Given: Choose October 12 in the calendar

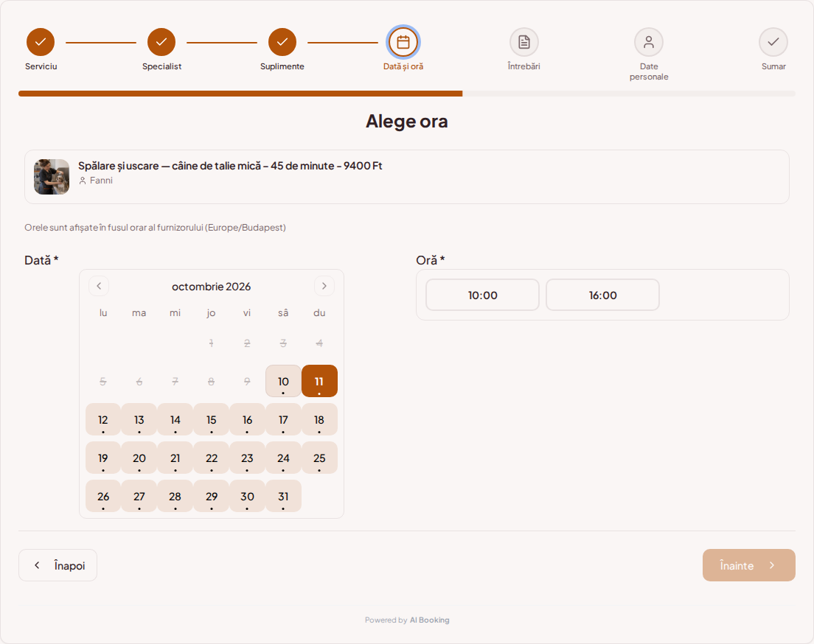Looking at the screenshot, I should tap(103, 419).
